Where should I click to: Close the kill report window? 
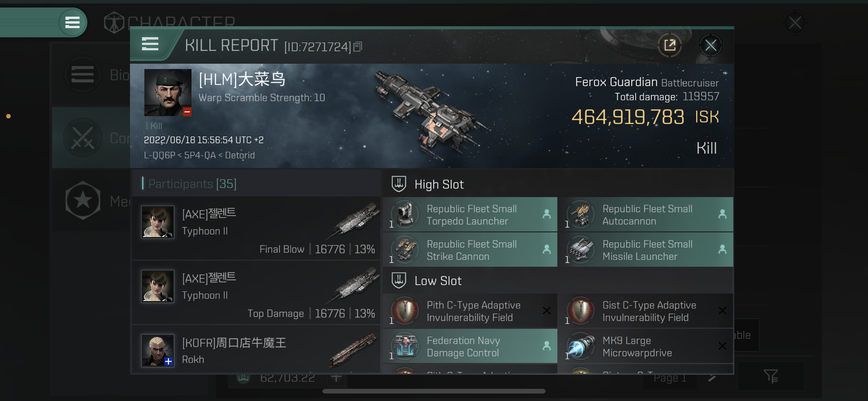710,45
